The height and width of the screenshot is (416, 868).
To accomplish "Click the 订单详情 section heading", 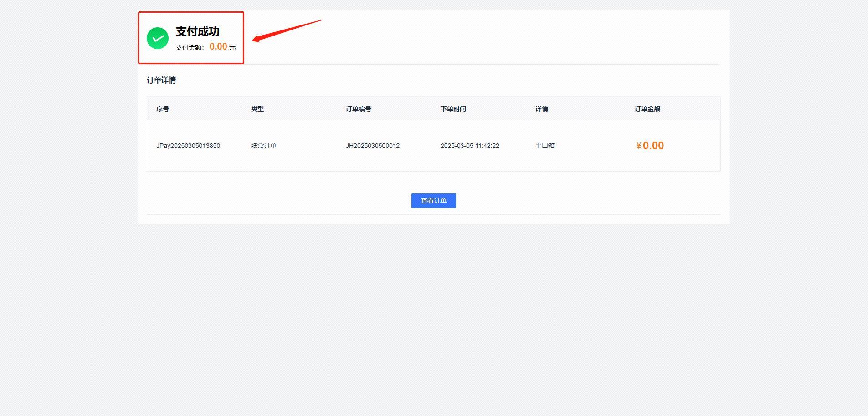I will 161,81.
